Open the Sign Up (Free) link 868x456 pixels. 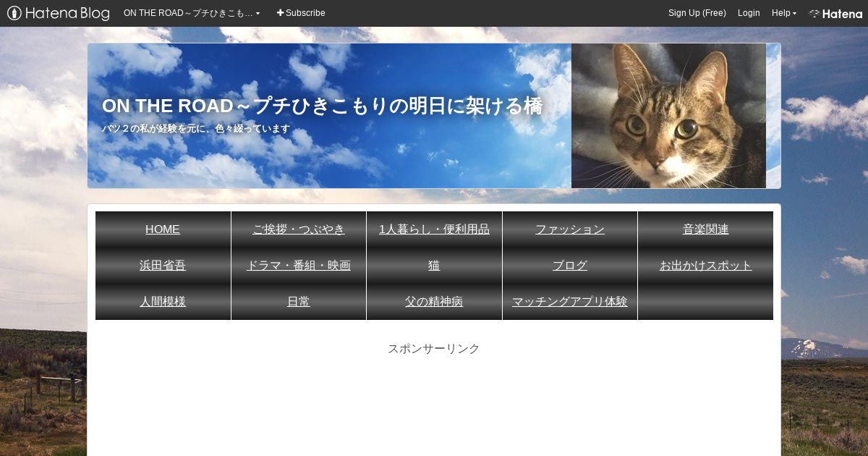point(697,13)
